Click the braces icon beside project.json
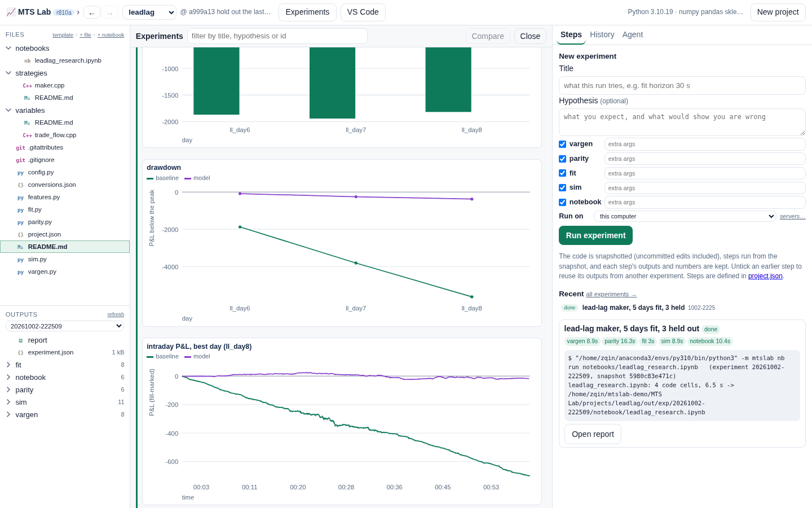 tap(20, 234)
